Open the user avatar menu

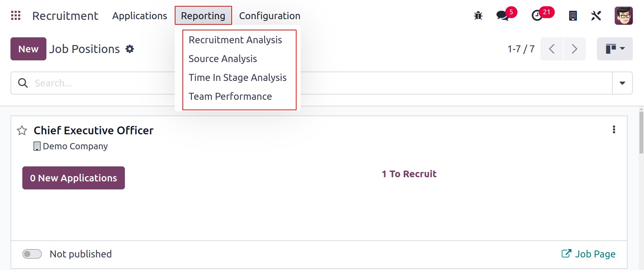(x=623, y=16)
